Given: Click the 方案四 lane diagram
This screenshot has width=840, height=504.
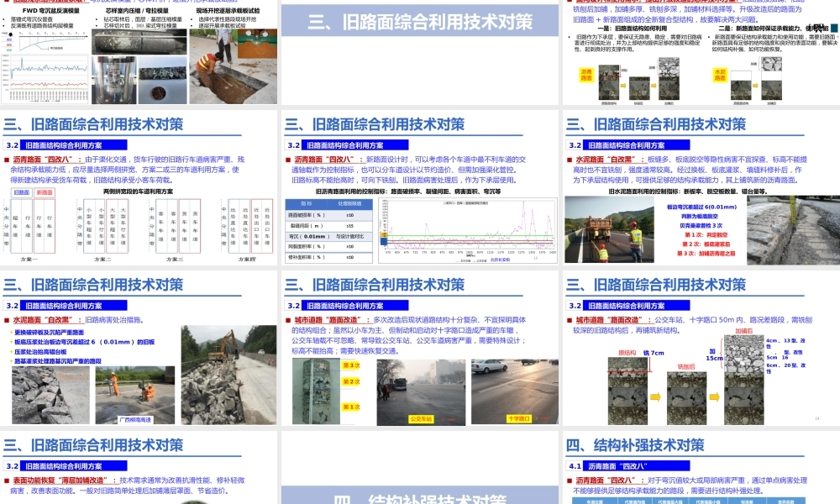Looking at the screenshot, I should (247, 227).
